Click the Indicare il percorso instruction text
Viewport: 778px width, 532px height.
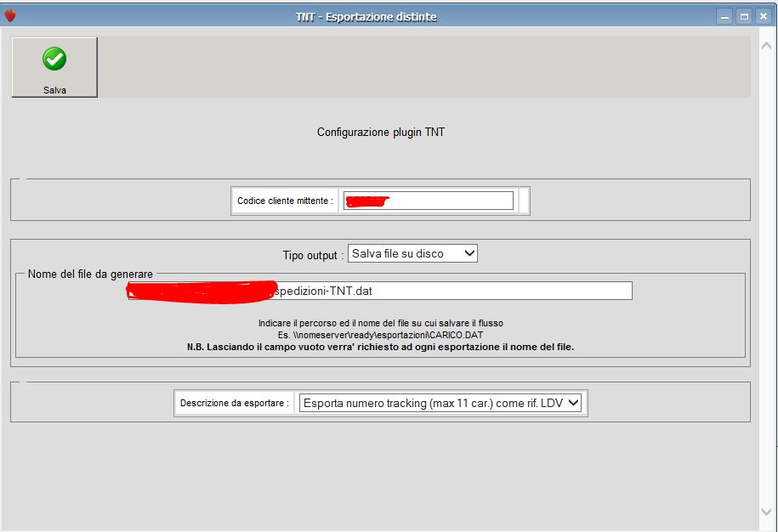(381, 323)
